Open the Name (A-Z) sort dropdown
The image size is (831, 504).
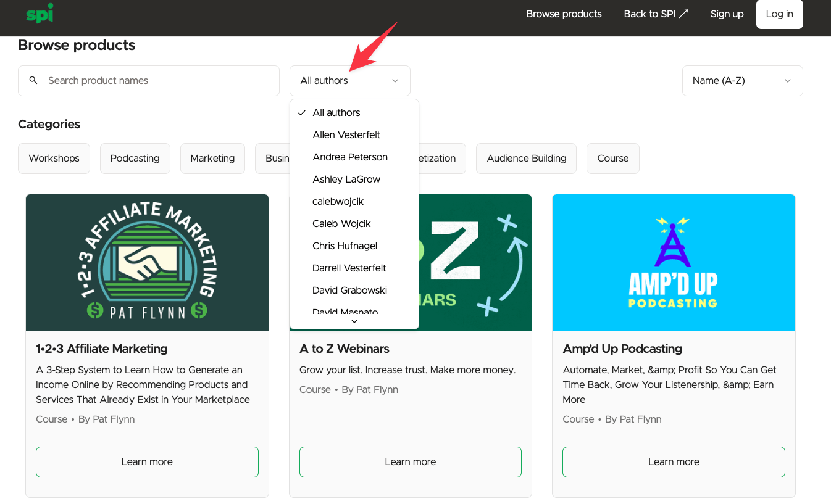741,81
